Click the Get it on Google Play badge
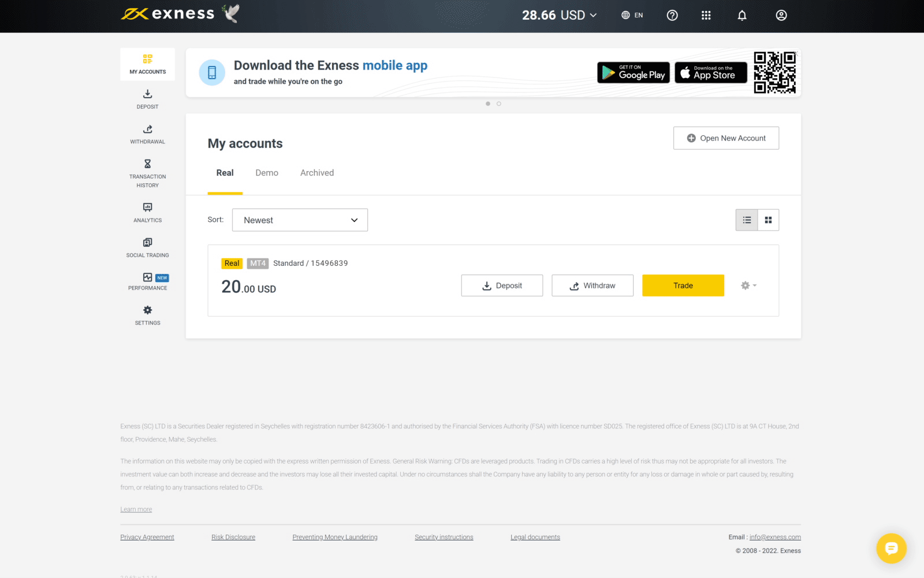This screenshot has width=924, height=578. 633,73
